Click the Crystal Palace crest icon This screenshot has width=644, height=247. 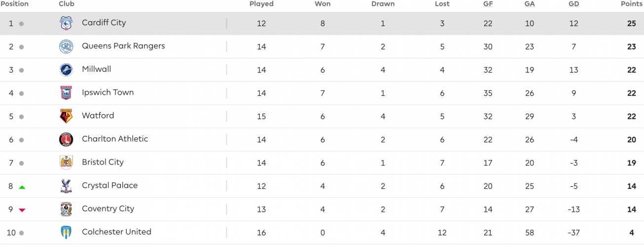pyautogui.click(x=66, y=186)
